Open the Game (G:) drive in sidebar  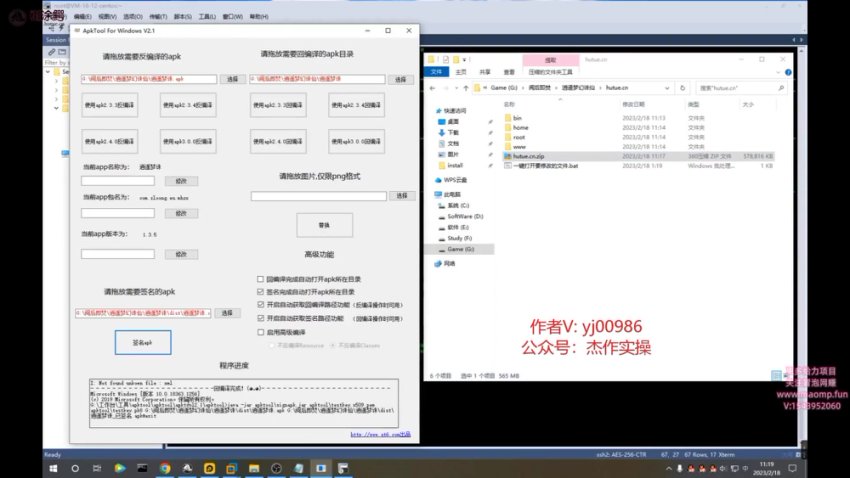click(456, 249)
